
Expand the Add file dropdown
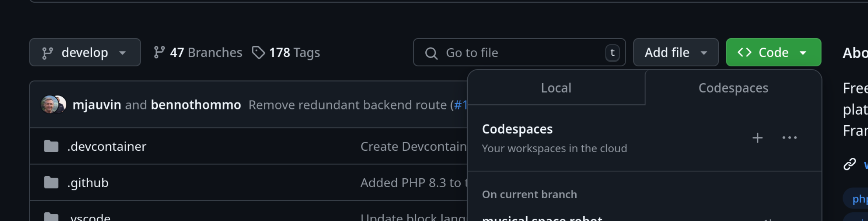coord(675,53)
